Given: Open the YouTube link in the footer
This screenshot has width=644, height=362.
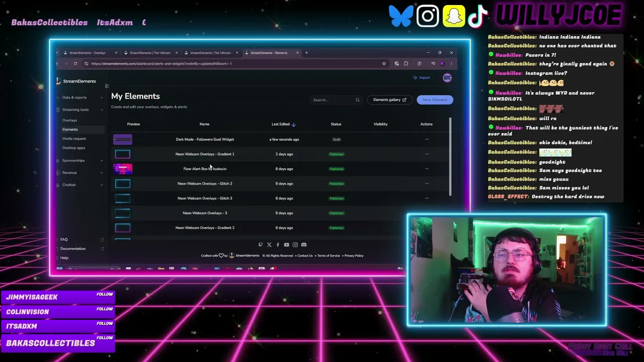Looking at the screenshot, I should (x=286, y=245).
